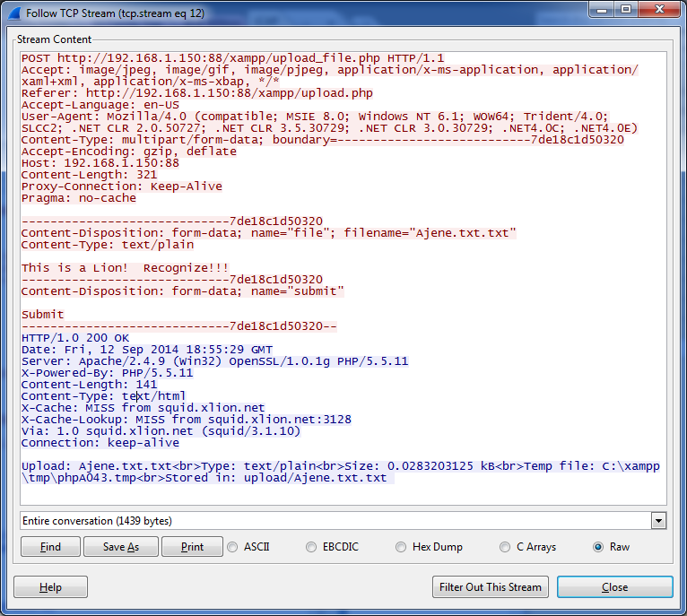Select the C Arrays output format

click(x=506, y=547)
